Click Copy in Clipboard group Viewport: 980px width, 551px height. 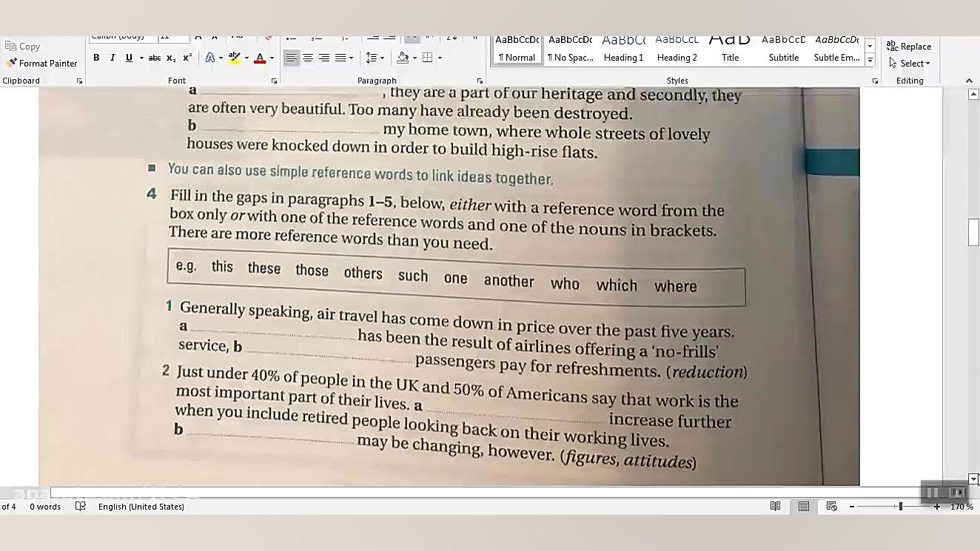23,46
